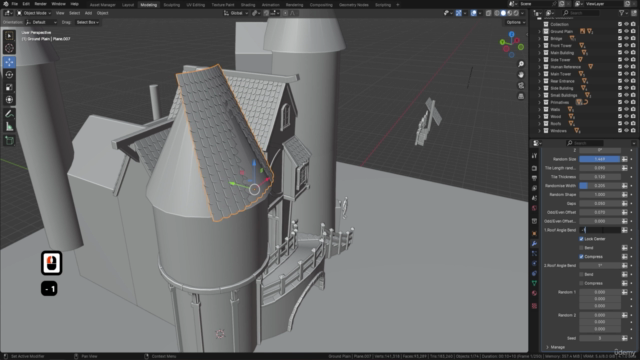This screenshot has width=640, height=360.
Task: Enable Bend checkbox under 2.Roof Angle Bend
Action: point(581,274)
